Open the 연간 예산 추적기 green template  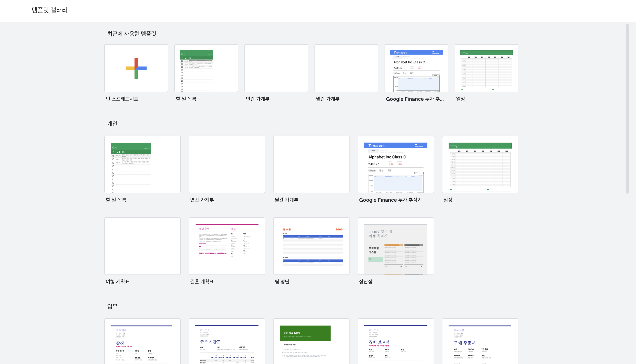[x=311, y=341]
